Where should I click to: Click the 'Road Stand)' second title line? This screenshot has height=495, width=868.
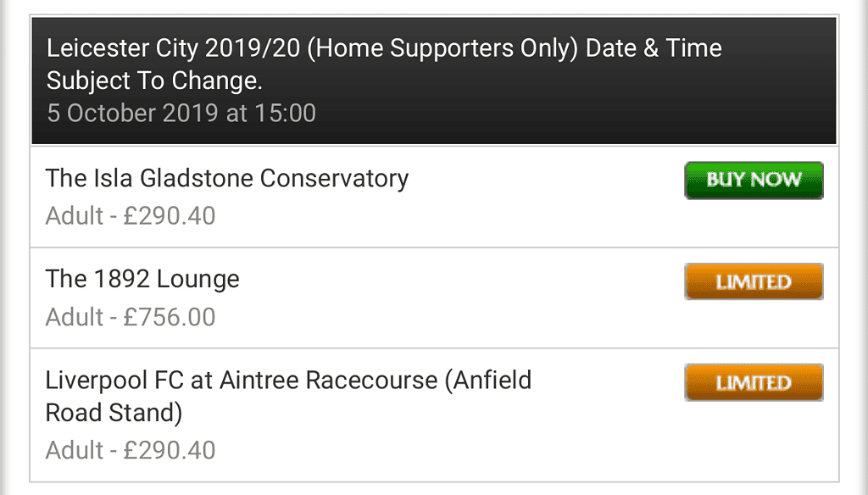[x=114, y=413]
